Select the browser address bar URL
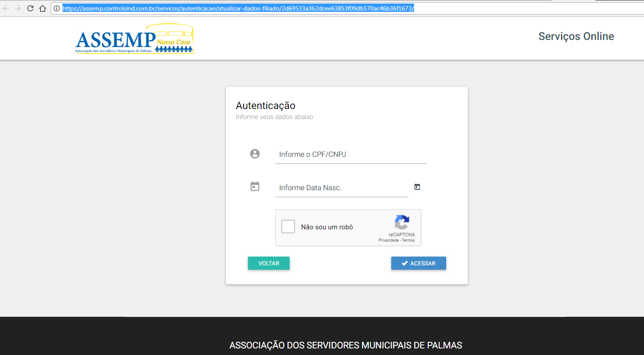 click(x=238, y=8)
